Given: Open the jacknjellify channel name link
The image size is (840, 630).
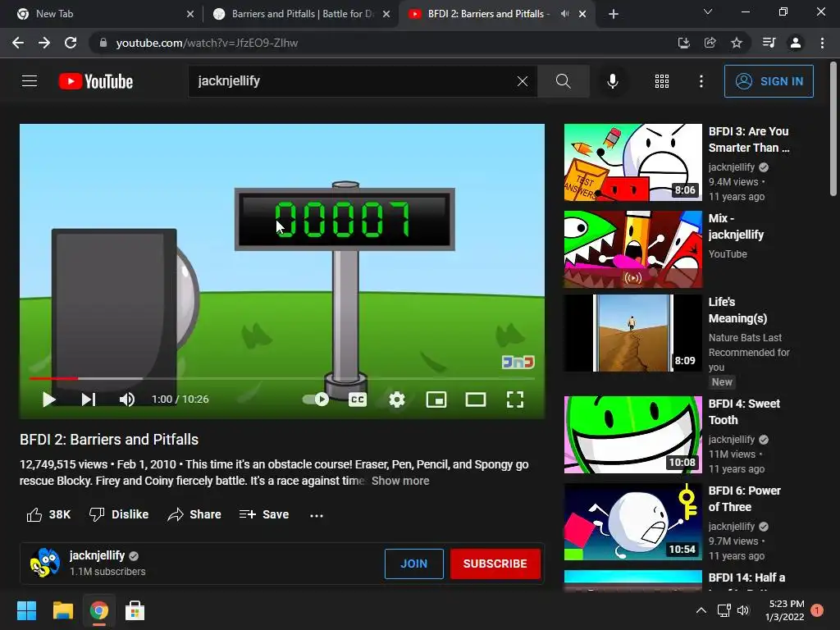Looking at the screenshot, I should 97,555.
